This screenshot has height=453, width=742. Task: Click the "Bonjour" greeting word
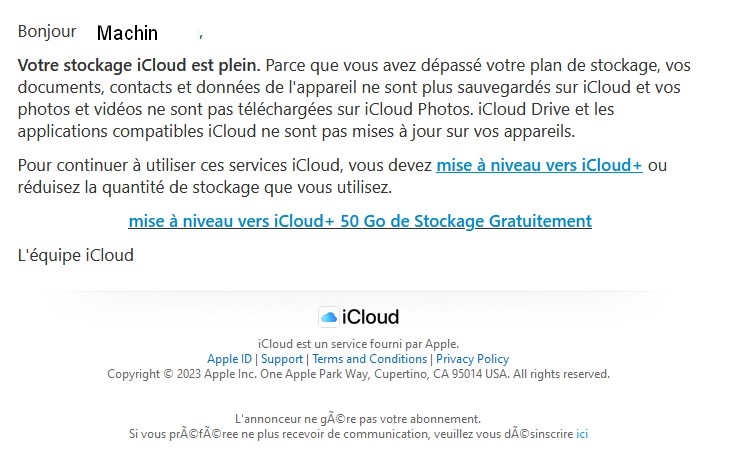click(48, 31)
